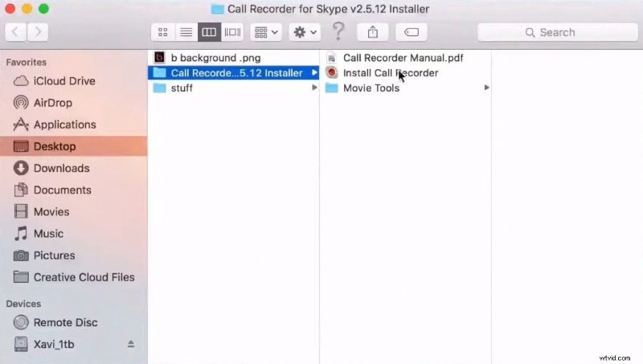Select Call Recorder Manual.pdf
Screen dimensions: 643x364
pos(405,58)
